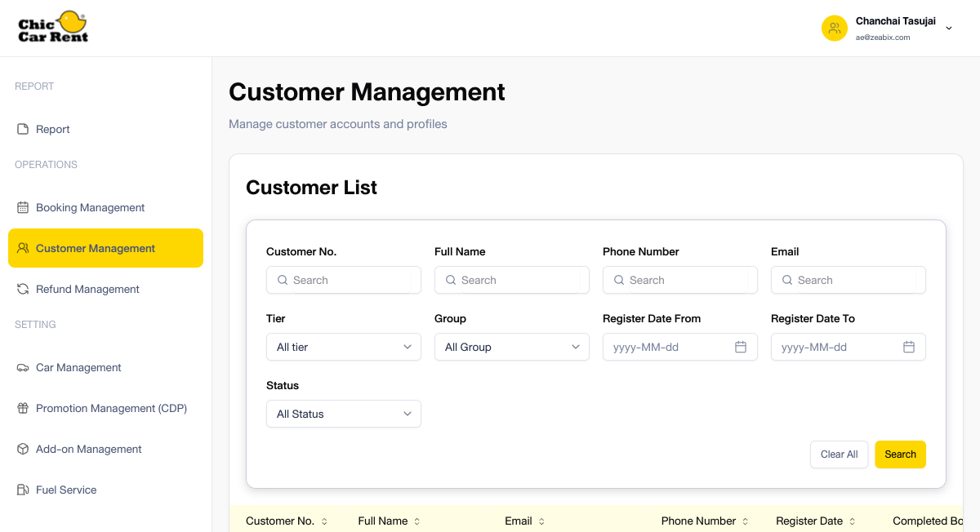Open the All Status dropdown
Image resolution: width=980 pixels, height=532 pixels.
pyautogui.click(x=344, y=414)
